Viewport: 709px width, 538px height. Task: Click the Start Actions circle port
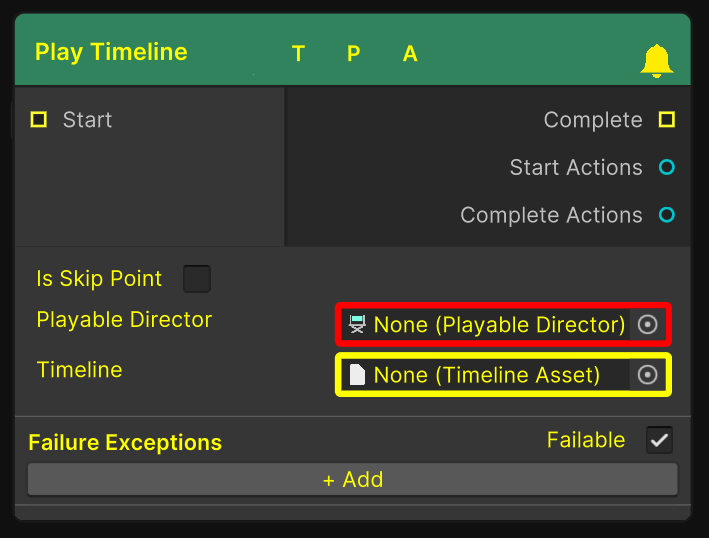tap(667, 168)
